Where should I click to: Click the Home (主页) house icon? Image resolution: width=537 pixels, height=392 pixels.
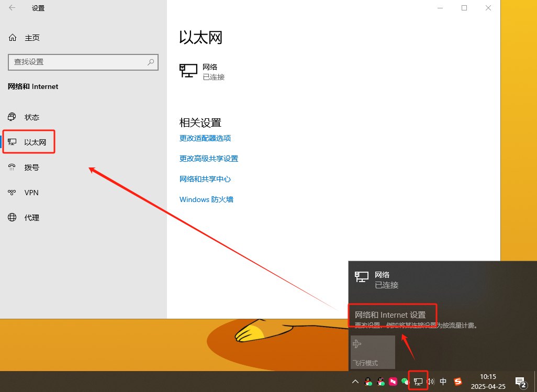(12, 37)
